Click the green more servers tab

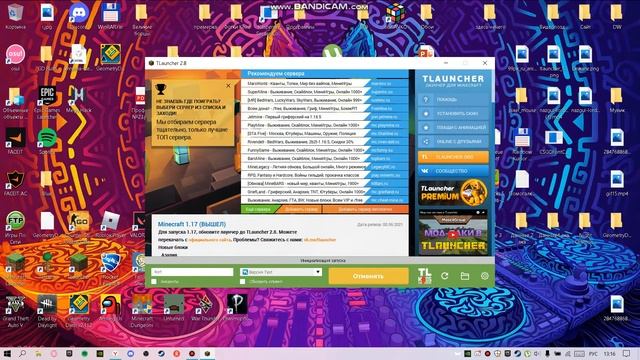pyautogui.click(x=258, y=209)
